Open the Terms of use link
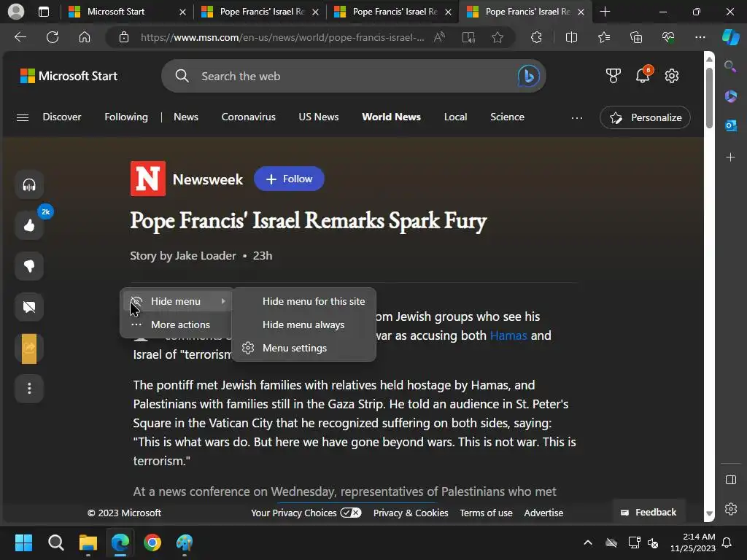Image resolution: width=747 pixels, height=560 pixels. tap(486, 513)
